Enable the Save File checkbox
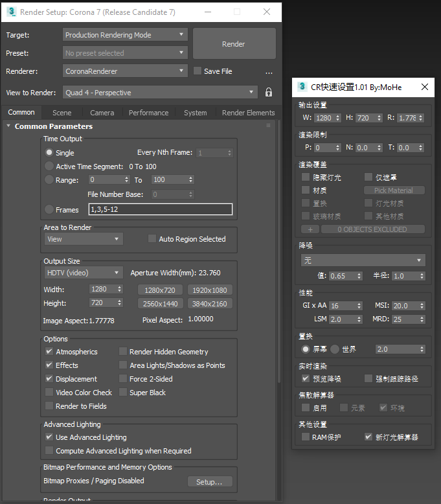Screen dimensions: 441x504 pyautogui.click(x=198, y=71)
